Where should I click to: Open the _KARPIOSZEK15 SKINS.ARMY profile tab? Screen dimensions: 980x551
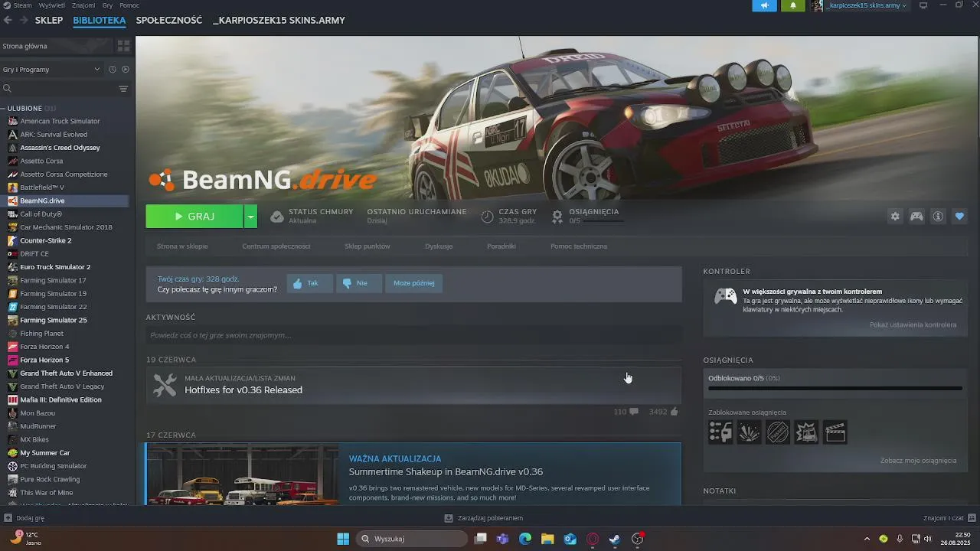click(279, 21)
